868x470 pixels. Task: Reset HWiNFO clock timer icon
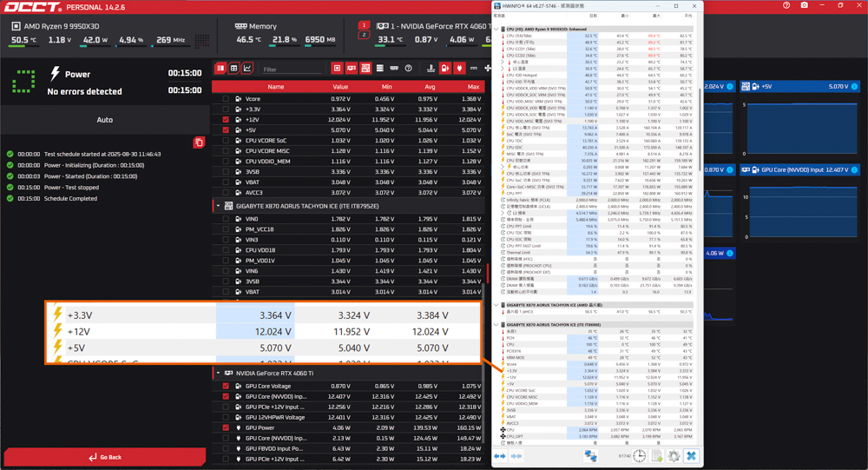(640, 456)
